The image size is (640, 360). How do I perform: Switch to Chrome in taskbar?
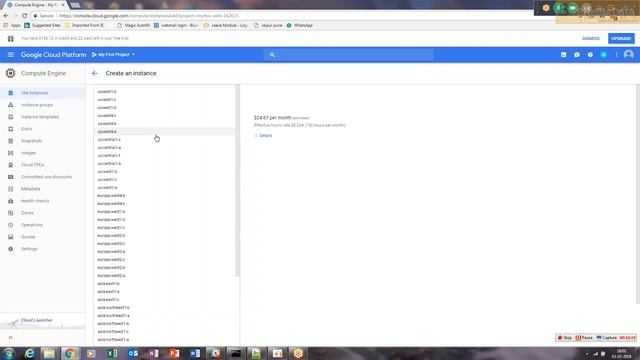click(70, 353)
